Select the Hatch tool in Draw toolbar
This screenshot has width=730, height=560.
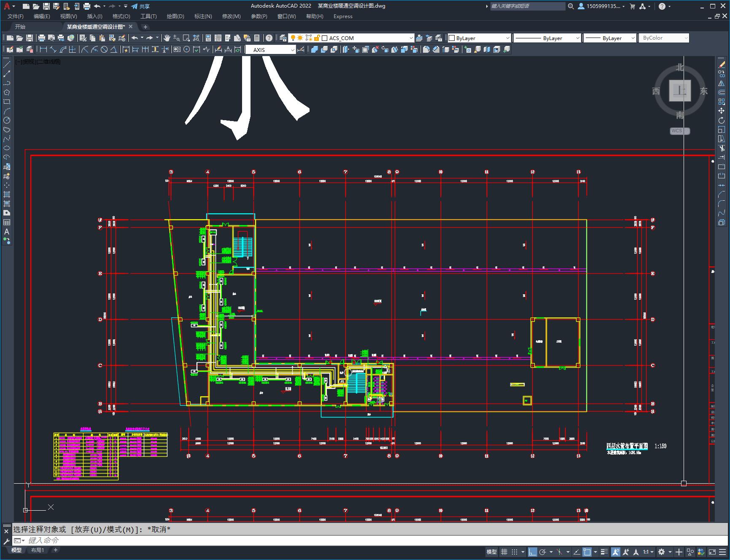pos(7,194)
